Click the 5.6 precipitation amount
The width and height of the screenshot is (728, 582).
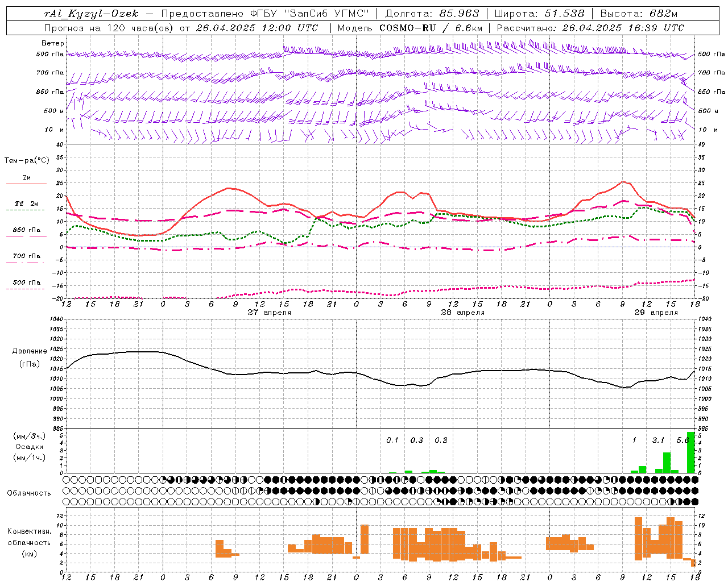click(682, 440)
